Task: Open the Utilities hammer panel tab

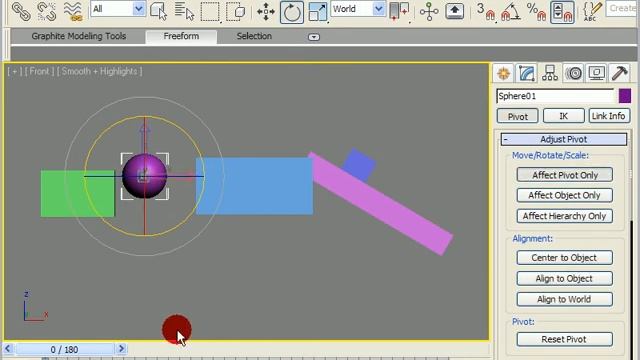Action: [x=619, y=73]
